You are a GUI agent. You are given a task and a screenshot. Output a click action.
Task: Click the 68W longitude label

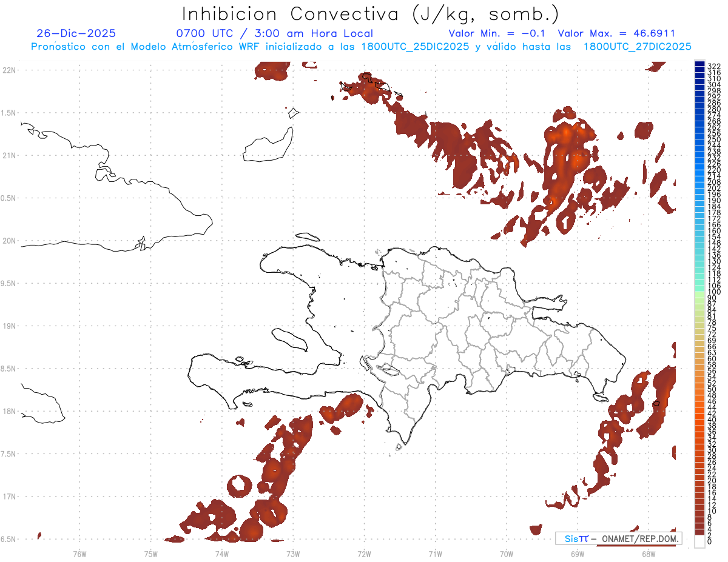pyautogui.click(x=648, y=554)
